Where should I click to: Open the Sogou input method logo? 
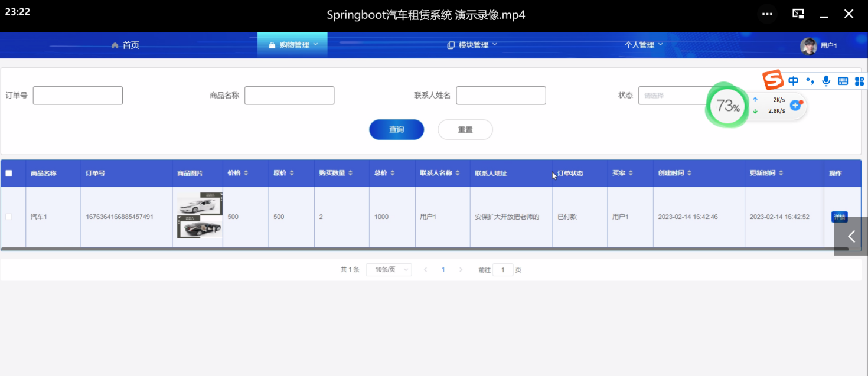[772, 80]
